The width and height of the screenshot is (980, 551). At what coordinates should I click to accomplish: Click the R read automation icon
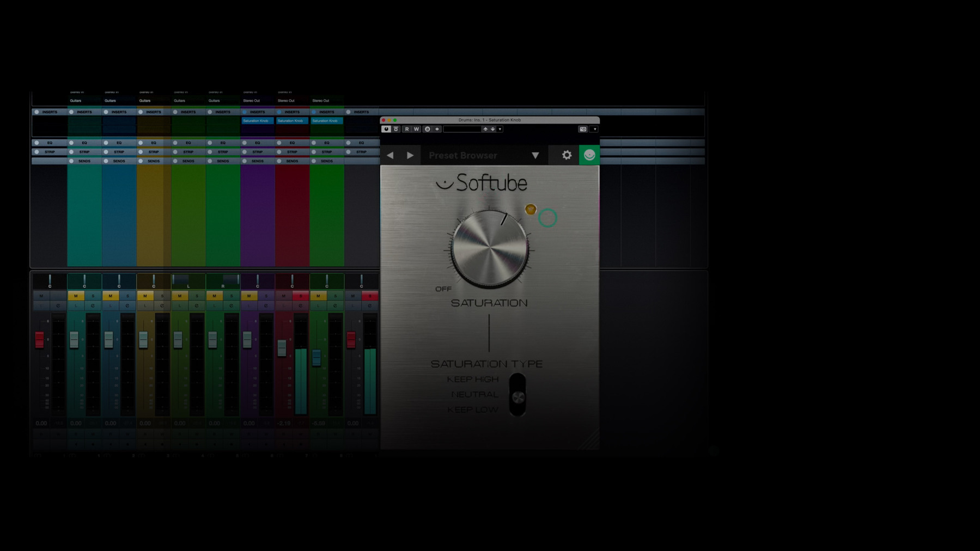pyautogui.click(x=406, y=129)
